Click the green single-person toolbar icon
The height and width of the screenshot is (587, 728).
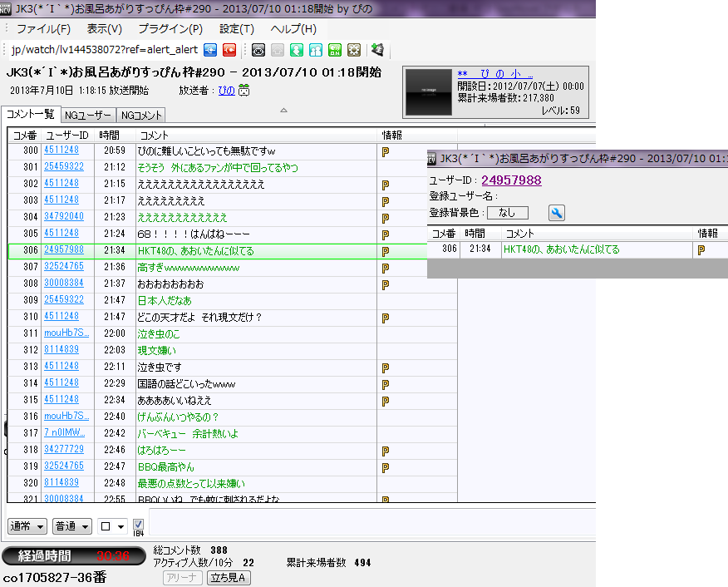tap(297, 50)
